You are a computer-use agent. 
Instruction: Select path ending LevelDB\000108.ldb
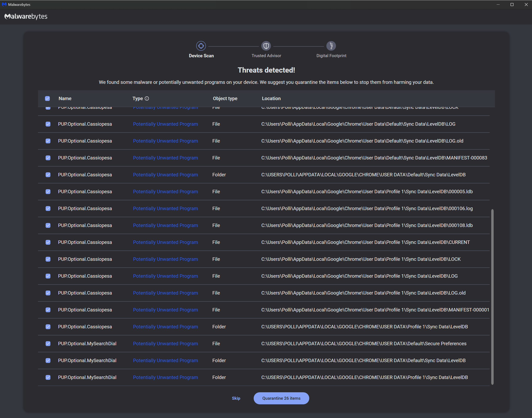pyautogui.click(x=367, y=225)
